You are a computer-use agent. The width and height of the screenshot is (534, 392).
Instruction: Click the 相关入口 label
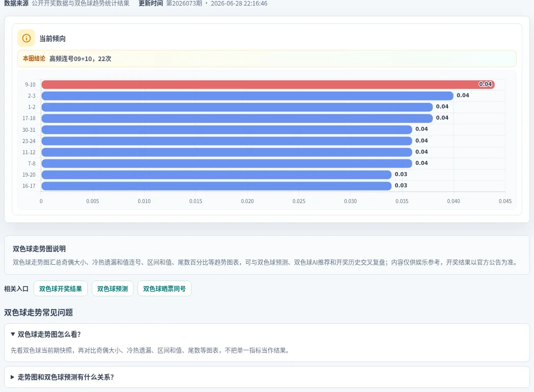[16, 289]
